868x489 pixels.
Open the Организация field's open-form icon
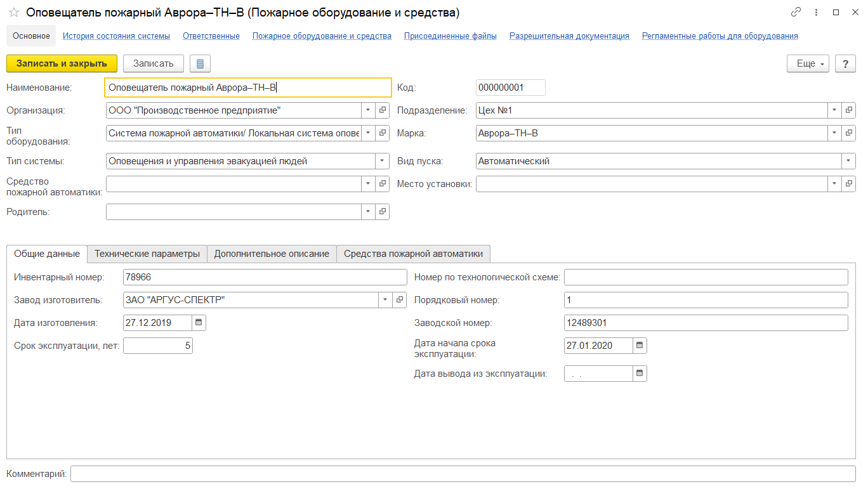click(x=383, y=110)
